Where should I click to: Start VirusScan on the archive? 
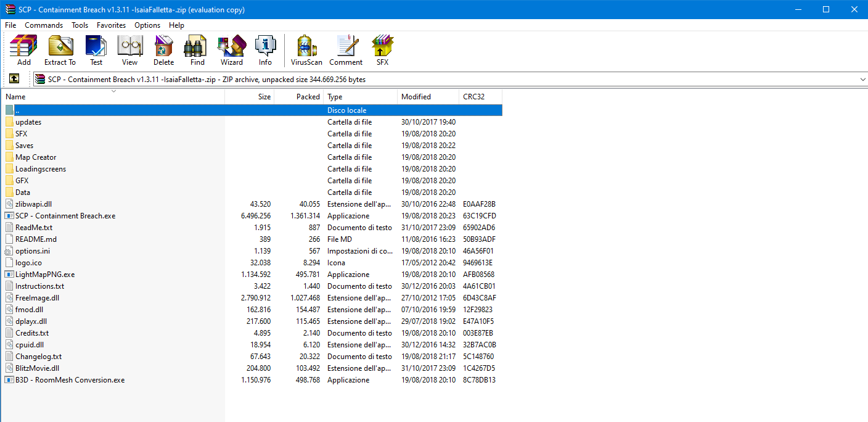click(306, 50)
